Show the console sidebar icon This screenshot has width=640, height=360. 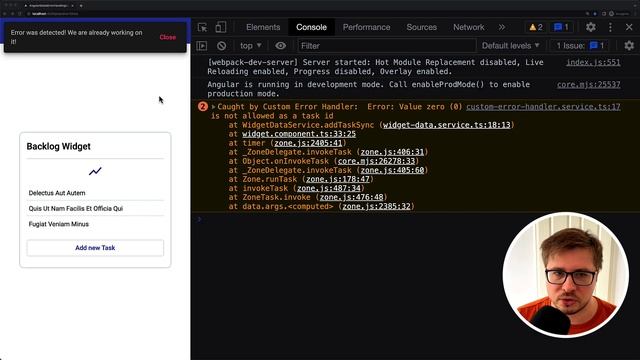(x=202, y=46)
